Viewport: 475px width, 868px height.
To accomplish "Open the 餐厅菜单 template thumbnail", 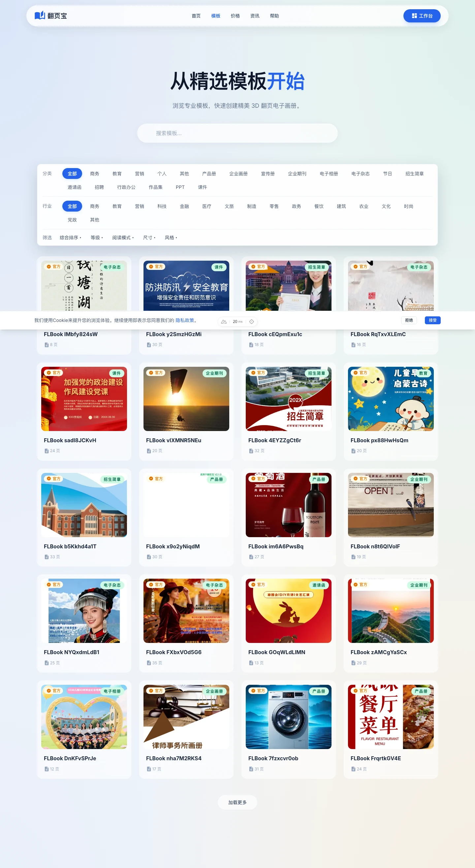I will [x=391, y=717].
